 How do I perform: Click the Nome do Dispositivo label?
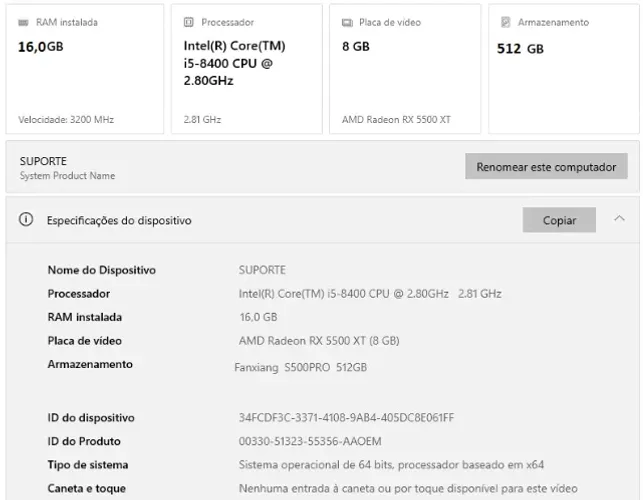[102, 270]
